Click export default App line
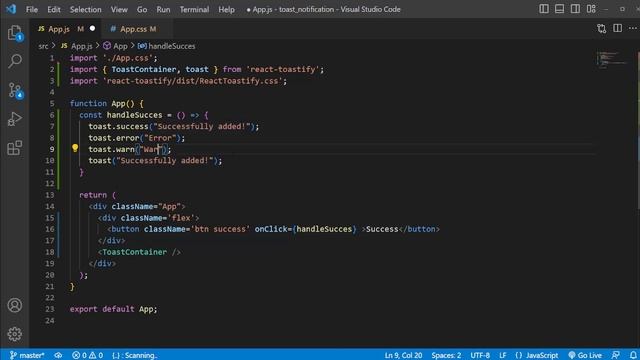The image size is (640, 360). (113, 309)
